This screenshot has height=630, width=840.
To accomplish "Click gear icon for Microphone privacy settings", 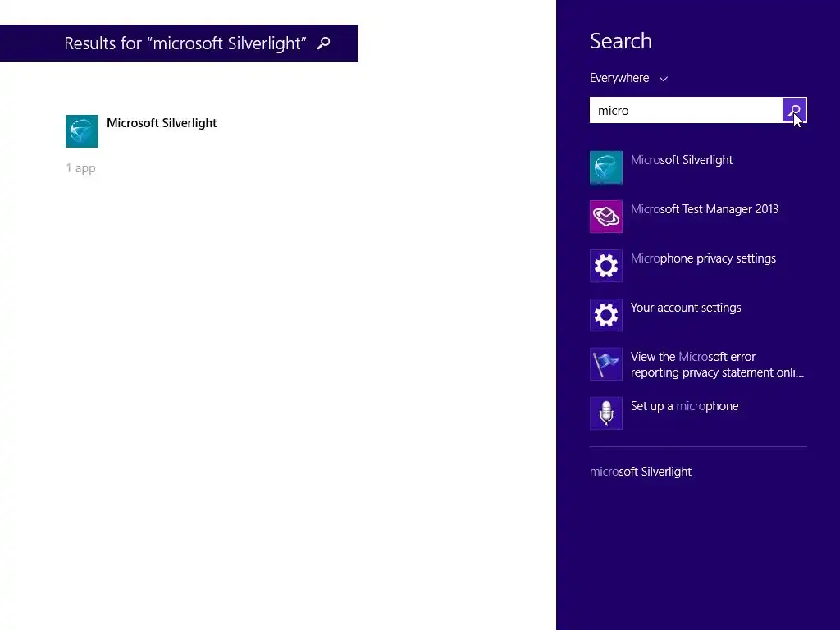I will [x=606, y=266].
